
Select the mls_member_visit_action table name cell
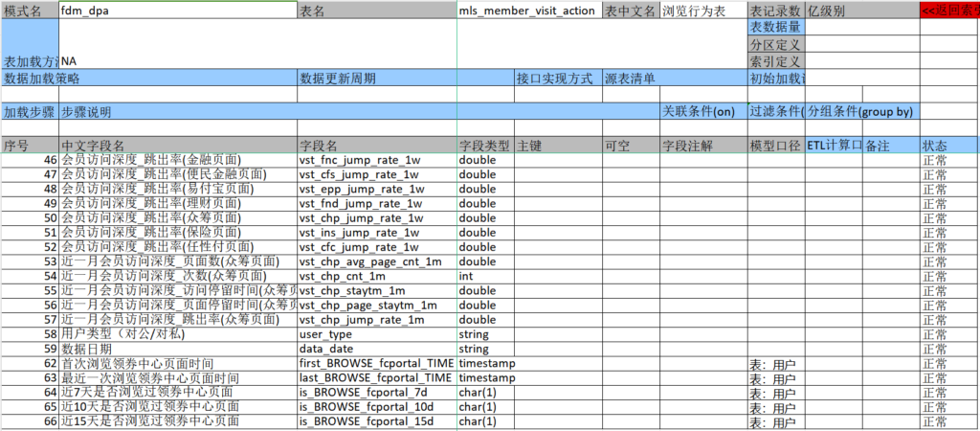coord(527,11)
